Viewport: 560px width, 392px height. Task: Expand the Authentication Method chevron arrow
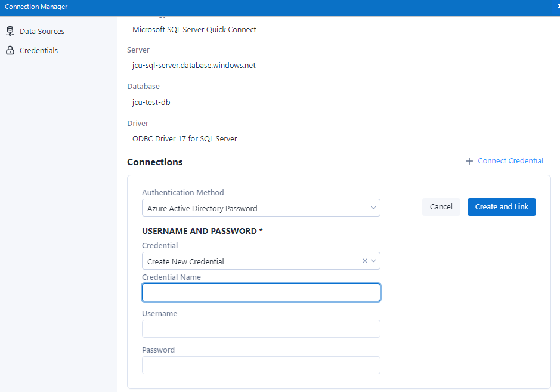click(x=373, y=208)
